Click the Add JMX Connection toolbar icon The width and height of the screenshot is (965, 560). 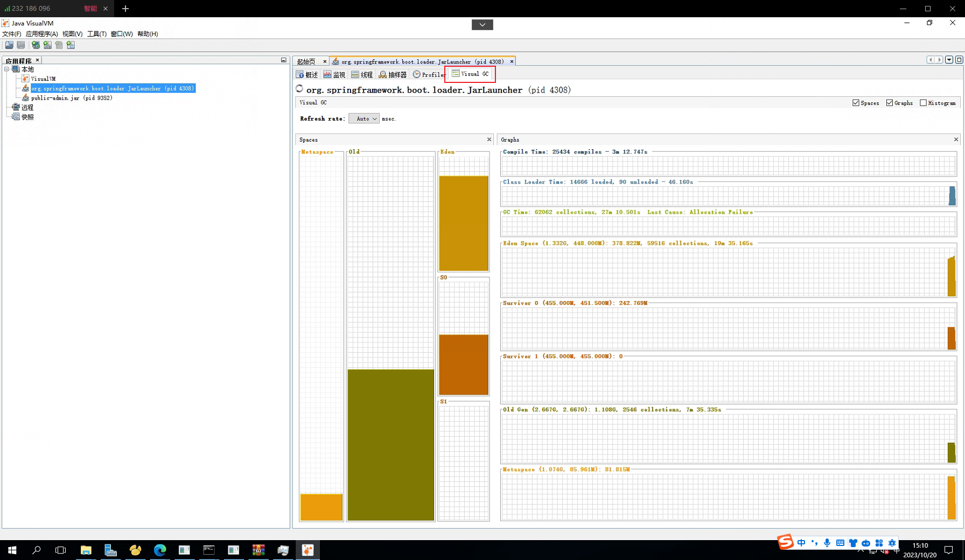pos(47,45)
